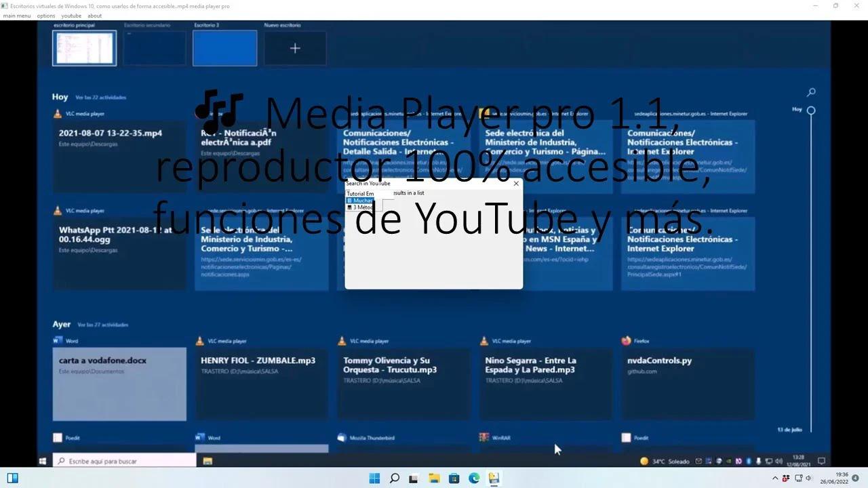Open Task View from the taskbar
868x488 pixels.
(414, 479)
